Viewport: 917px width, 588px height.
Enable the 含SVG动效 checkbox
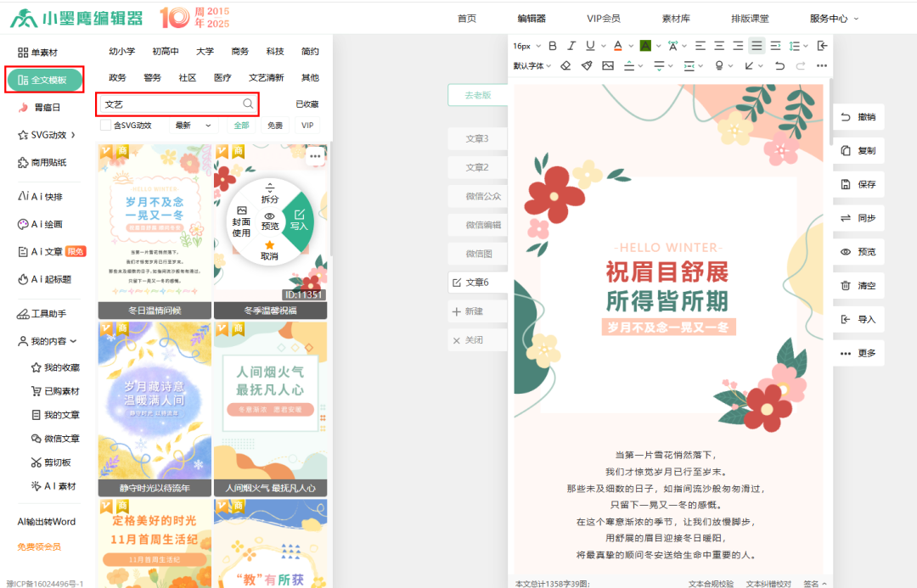106,126
